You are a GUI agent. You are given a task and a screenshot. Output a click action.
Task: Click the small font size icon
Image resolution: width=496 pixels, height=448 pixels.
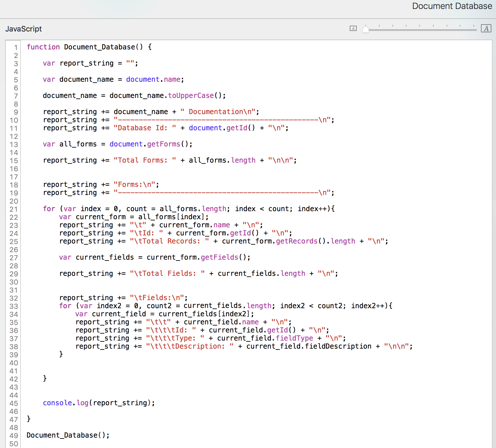point(353,28)
